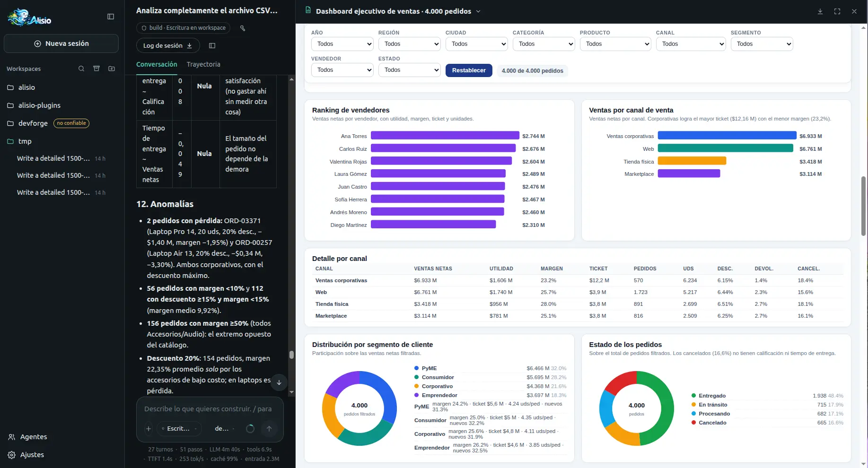
Task: Expand the Segmento filter dropdown
Action: (762, 44)
